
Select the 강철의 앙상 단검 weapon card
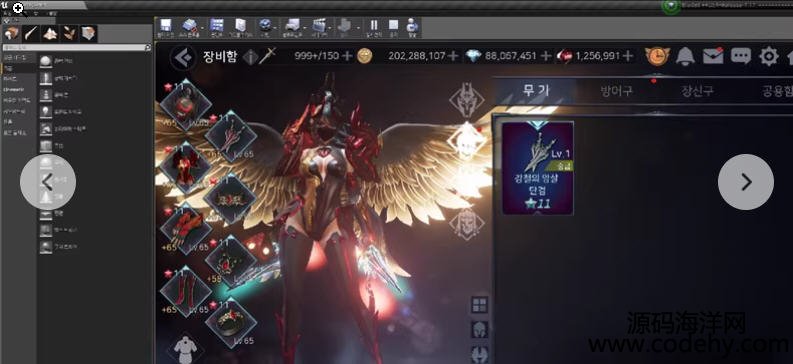point(538,168)
